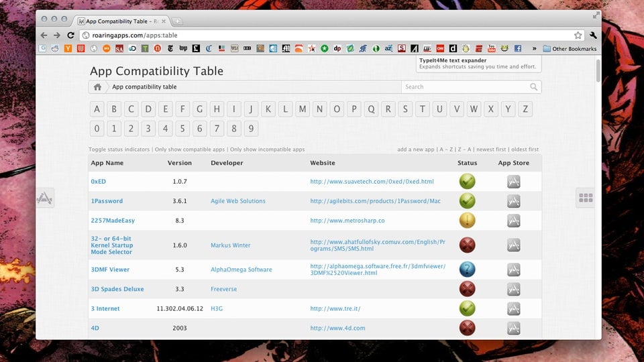
Task: Open the Agile Web Solutions developer link
Action: click(x=237, y=201)
